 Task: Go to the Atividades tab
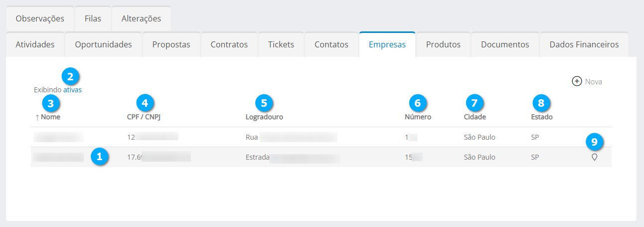(x=35, y=44)
